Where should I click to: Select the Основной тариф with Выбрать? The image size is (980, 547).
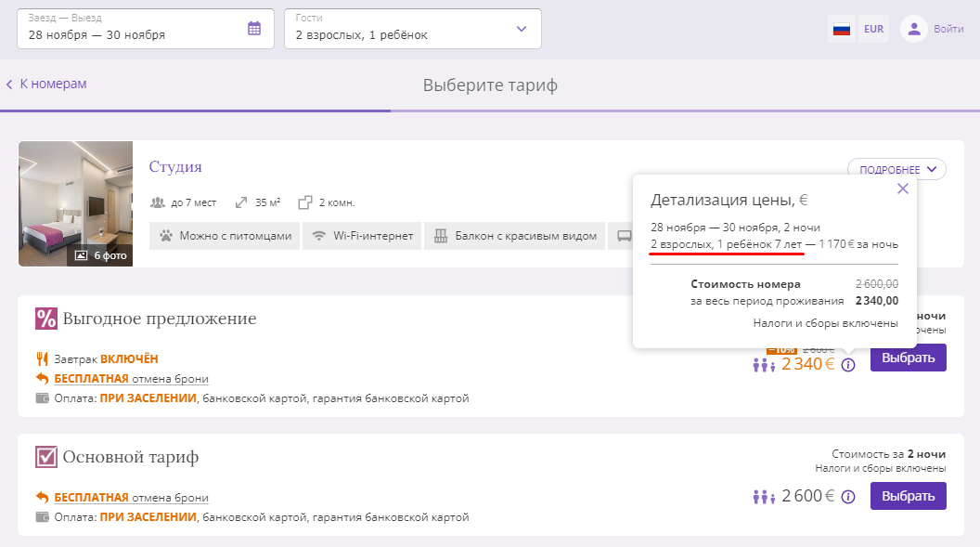[909, 496]
